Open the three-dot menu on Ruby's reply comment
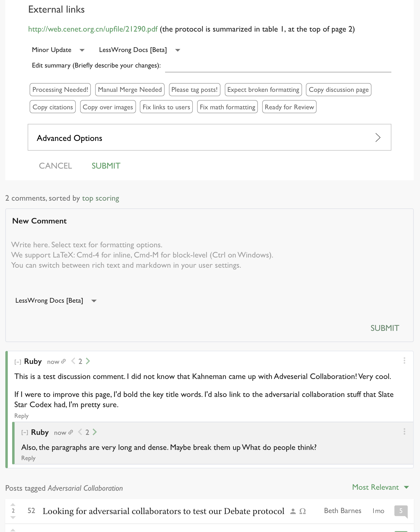 click(x=404, y=431)
